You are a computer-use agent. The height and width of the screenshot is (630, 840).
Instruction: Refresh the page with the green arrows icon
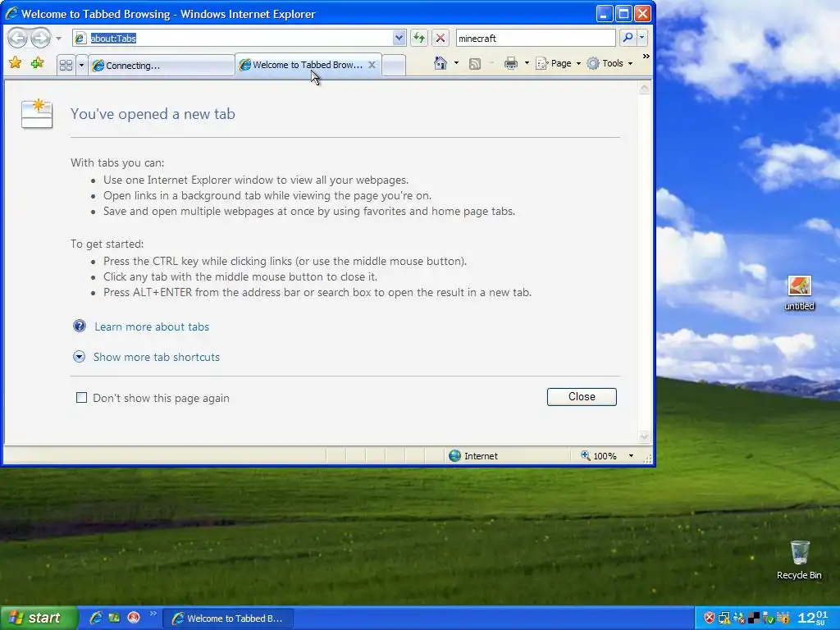click(x=419, y=38)
